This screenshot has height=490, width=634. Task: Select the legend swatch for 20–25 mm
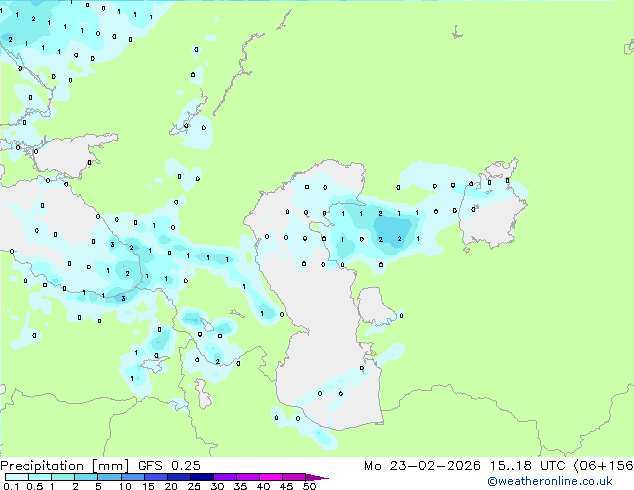click(178, 477)
